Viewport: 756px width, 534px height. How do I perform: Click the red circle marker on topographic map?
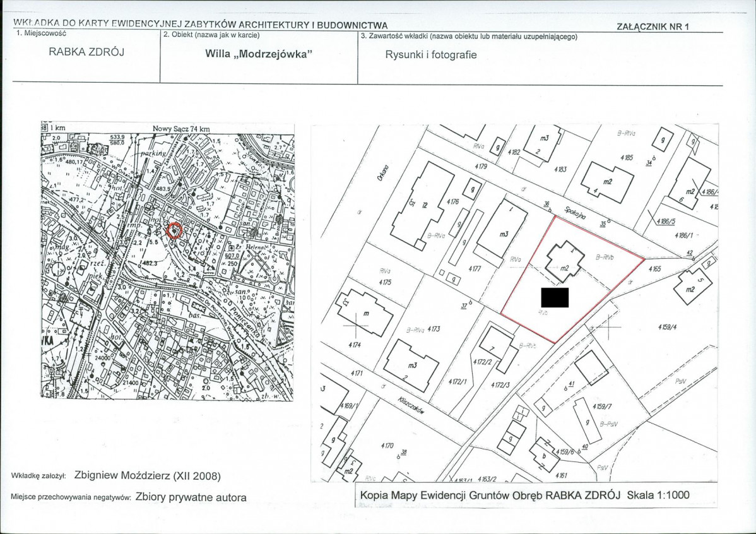pyautogui.click(x=174, y=230)
